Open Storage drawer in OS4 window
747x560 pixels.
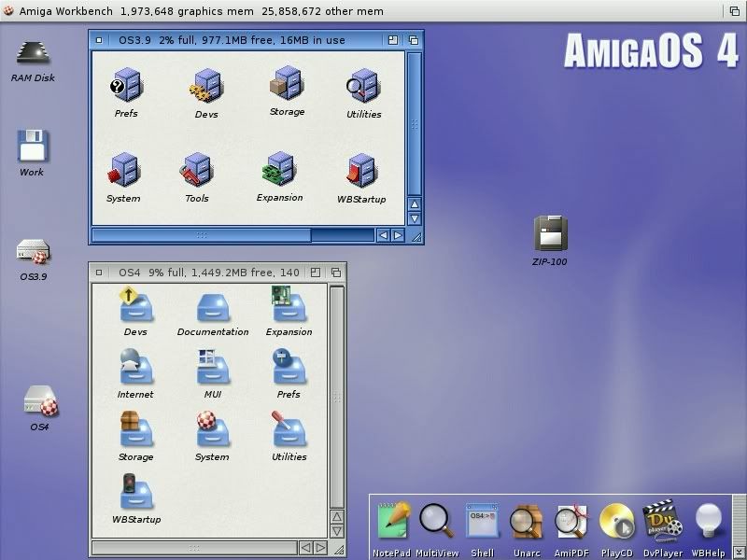[x=135, y=436]
